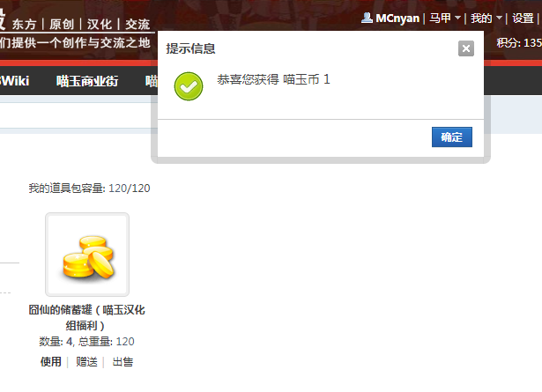Expand the 我的 dropdown arrow
The image size is (542, 392).
point(499,18)
